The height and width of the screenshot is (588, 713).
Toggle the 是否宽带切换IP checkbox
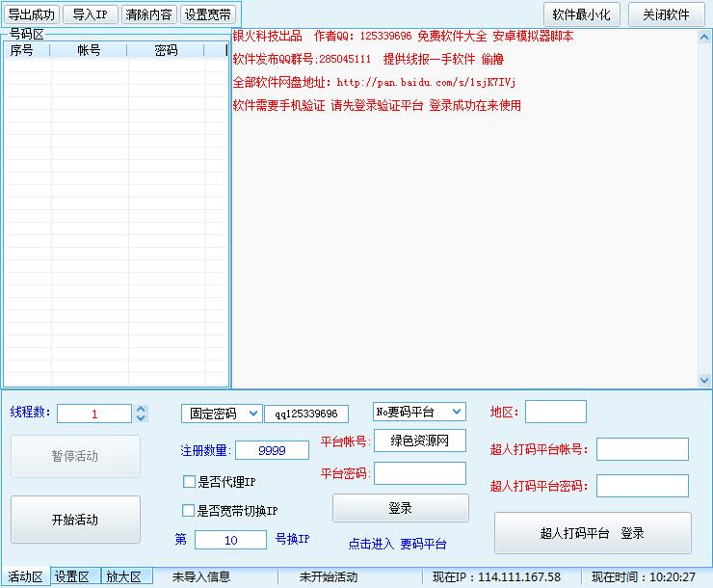coord(188,511)
